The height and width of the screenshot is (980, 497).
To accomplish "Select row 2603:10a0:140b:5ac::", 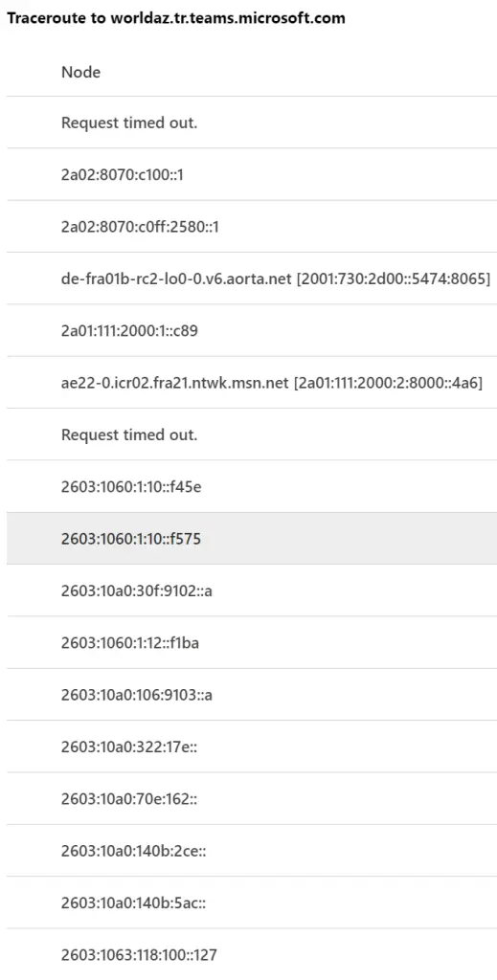I will (x=251, y=902).
